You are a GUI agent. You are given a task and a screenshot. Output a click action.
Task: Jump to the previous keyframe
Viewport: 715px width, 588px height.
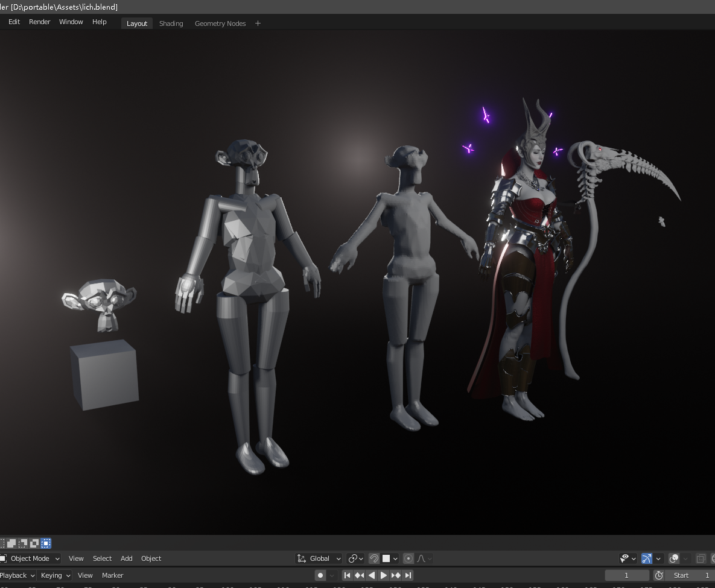360,575
